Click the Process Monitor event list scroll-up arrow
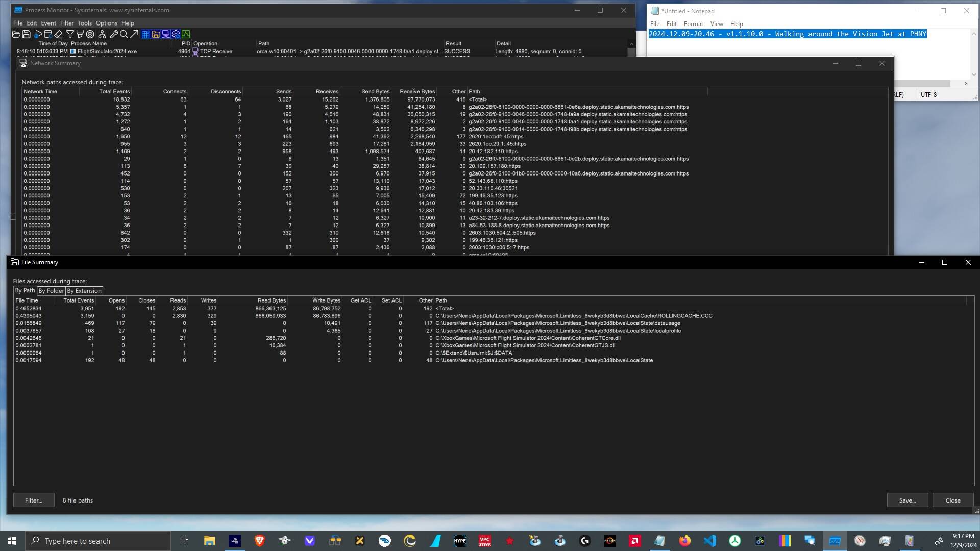Viewport: 980px width, 551px height. (631, 44)
